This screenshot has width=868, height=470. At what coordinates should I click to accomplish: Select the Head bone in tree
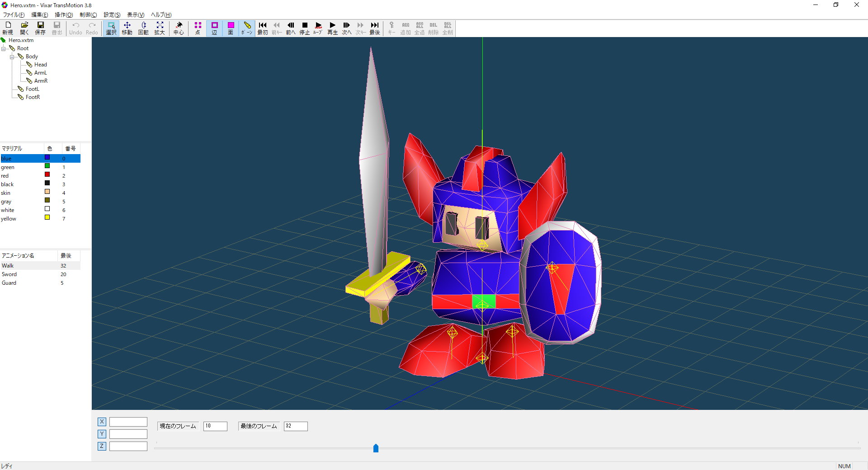[40, 65]
